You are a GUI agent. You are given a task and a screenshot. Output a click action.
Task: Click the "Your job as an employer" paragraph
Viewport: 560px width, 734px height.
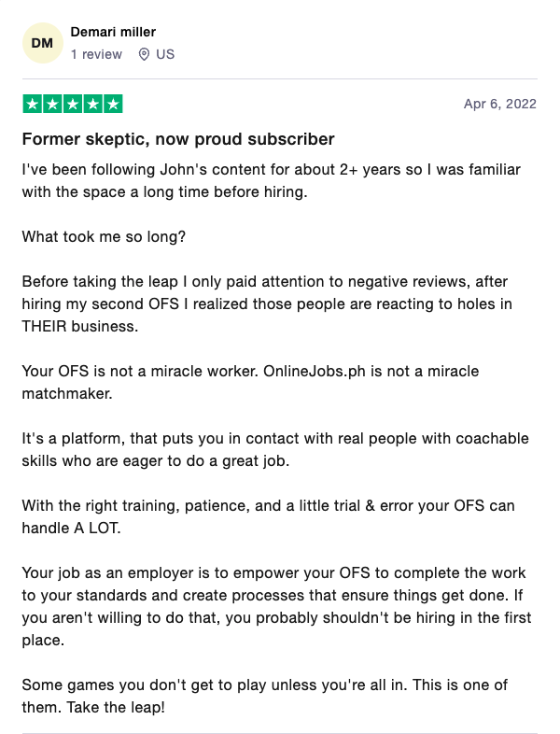click(276, 606)
